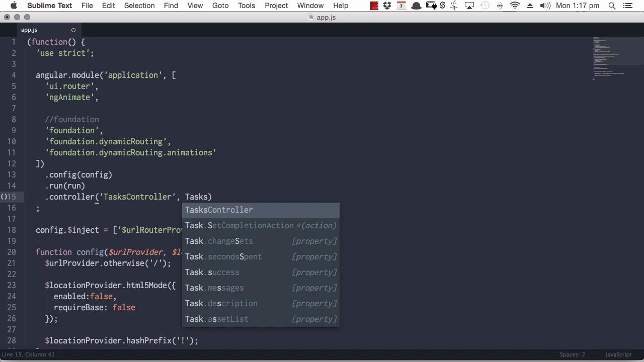Choose Task.secondsSpent autocomplete suggestion
This screenshot has width=644, height=362.
[261, 256]
